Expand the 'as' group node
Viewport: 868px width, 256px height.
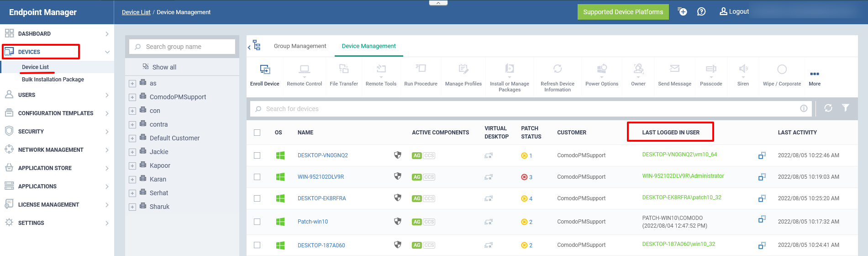(132, 84)
